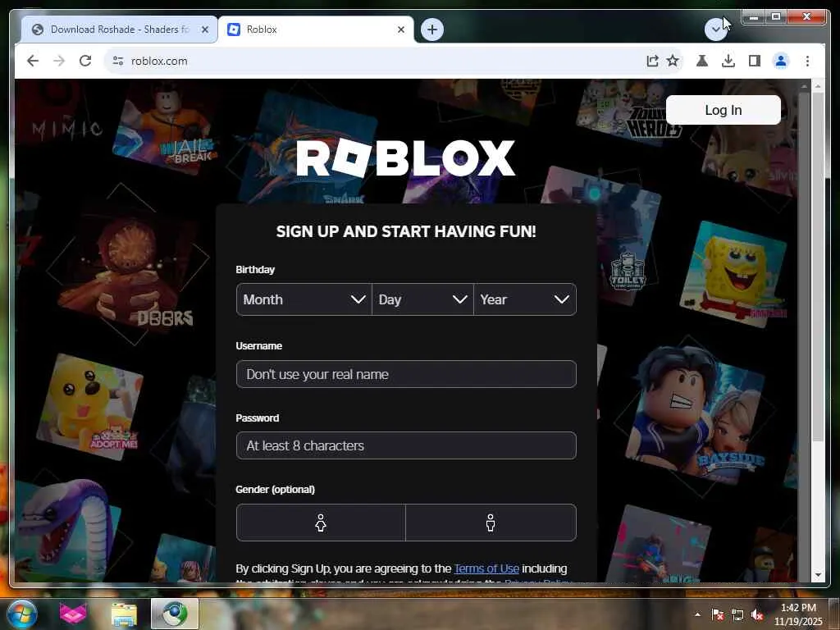The image size is (840, 630).
Task: Open the Chrome three-dot menu
Action: point(807,61)
